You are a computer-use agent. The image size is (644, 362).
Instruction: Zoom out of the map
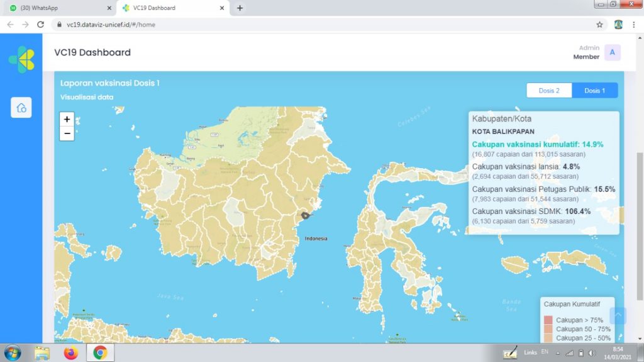tap(67, 133)
